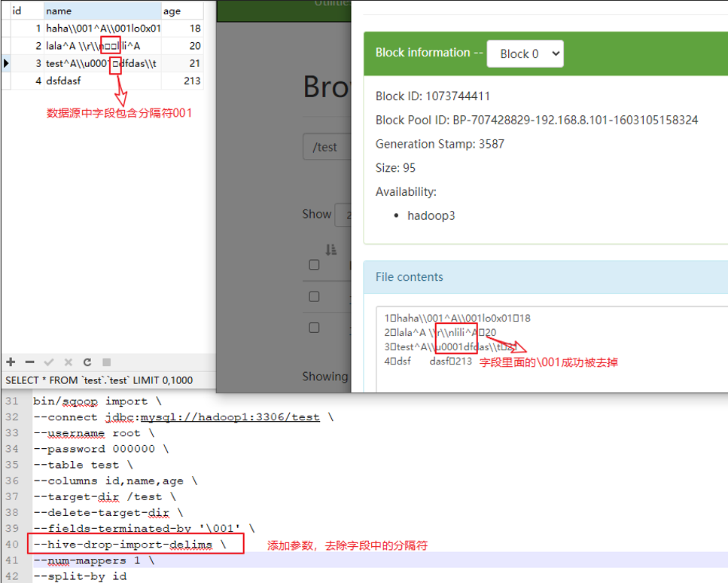The height and width of the screenshot is (583, 728).
Task: Click the name column header
Action: pyautogui.click(x=102, y=11)
